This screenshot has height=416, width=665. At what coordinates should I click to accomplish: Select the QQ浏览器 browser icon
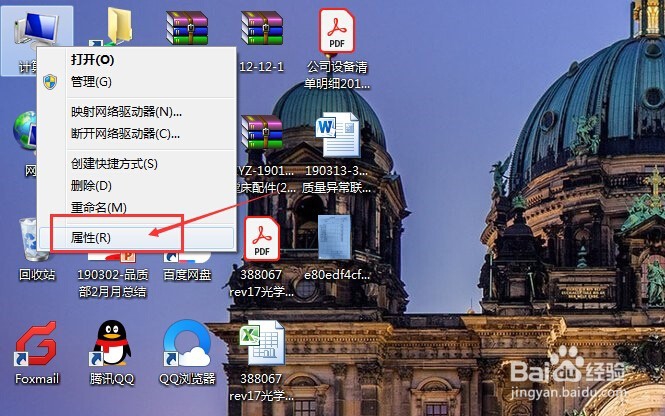point(187,343)
